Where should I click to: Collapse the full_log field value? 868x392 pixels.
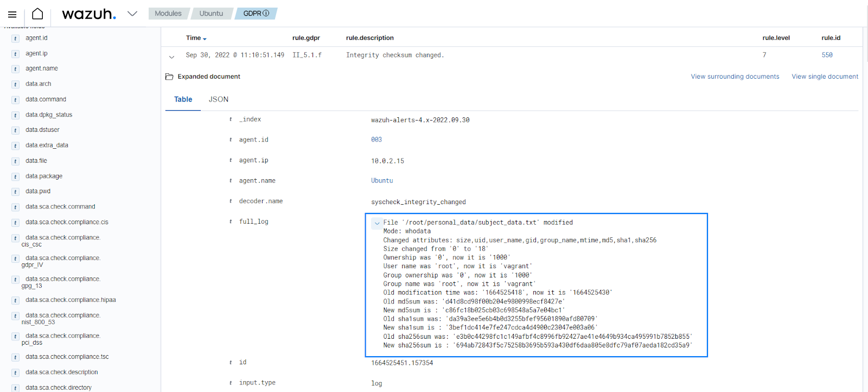[377, 223]
